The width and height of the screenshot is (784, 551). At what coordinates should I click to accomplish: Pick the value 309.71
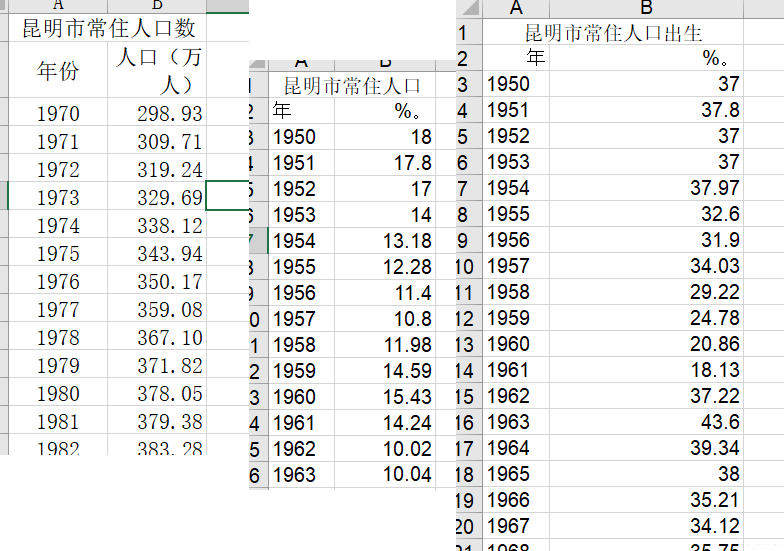click(x=157, y=140)
